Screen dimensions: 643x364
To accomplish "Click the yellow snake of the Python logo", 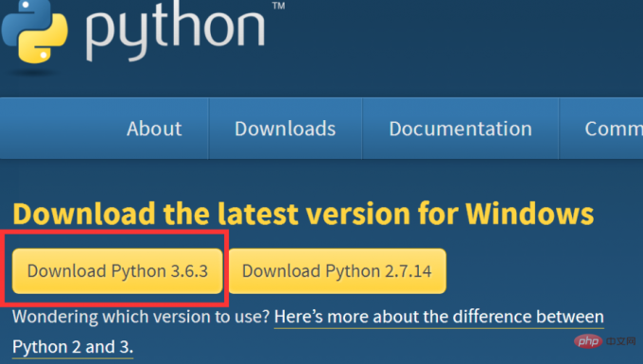I will 46,41.
